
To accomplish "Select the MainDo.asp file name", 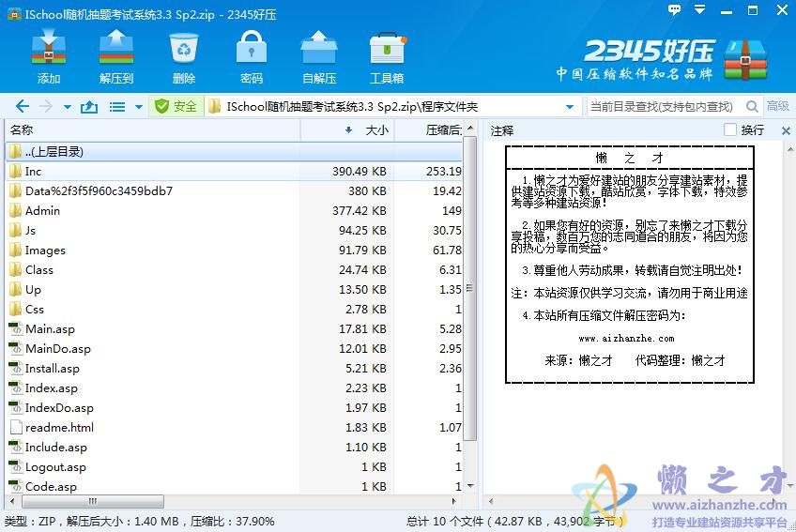I will click(x=58, y=349).
